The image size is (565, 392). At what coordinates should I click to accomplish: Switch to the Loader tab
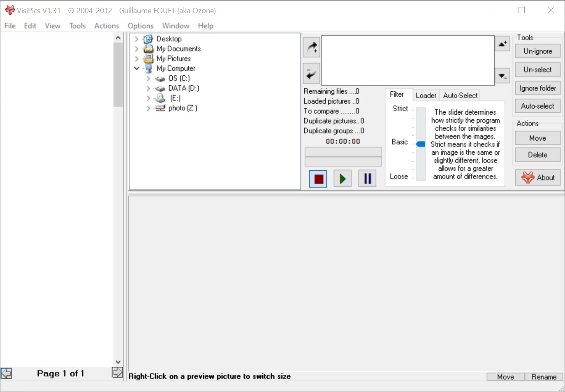(x=426, y=95)
